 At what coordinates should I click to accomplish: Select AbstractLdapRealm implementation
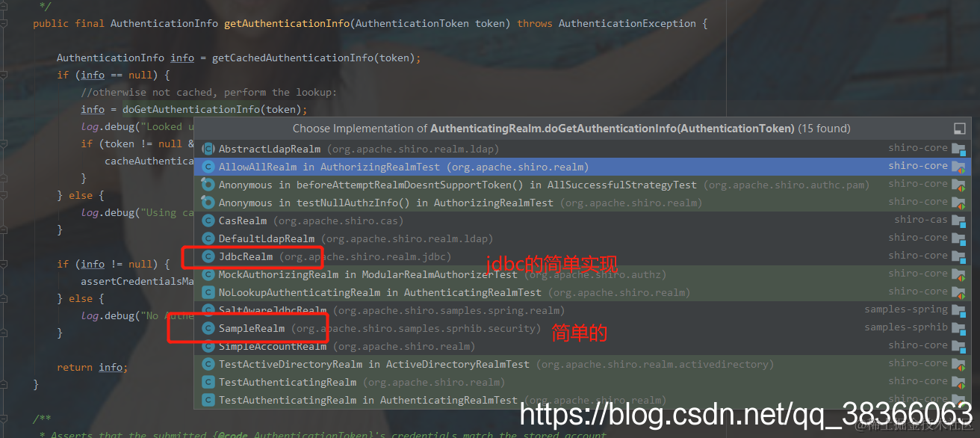click(583, 149)
